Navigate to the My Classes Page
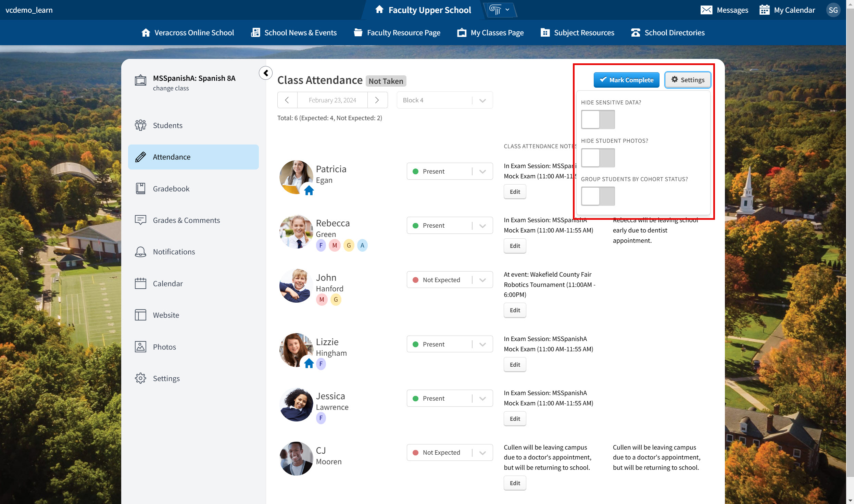Screen dimensions: 854x504 point(496,33)
